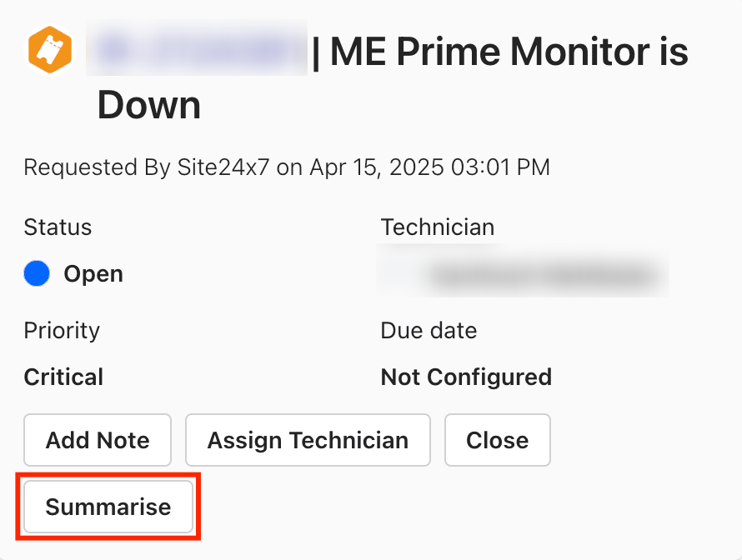Click the Status field label
Screen dimensions: 742x560
click(x=58, y=227)
